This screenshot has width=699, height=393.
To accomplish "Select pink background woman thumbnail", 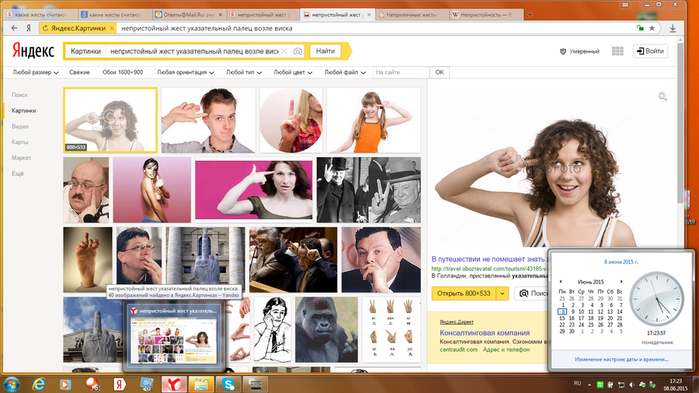I will click(x=254, y=190).
